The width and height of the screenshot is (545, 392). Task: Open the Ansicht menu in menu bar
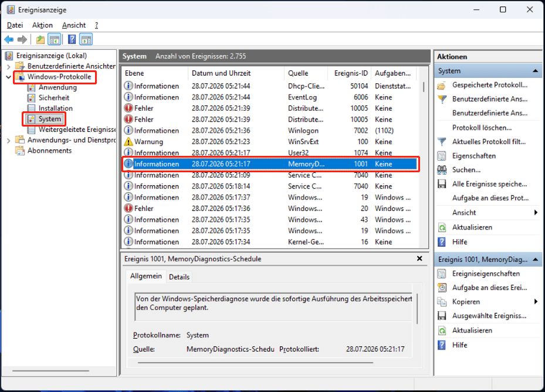[74, 25]
